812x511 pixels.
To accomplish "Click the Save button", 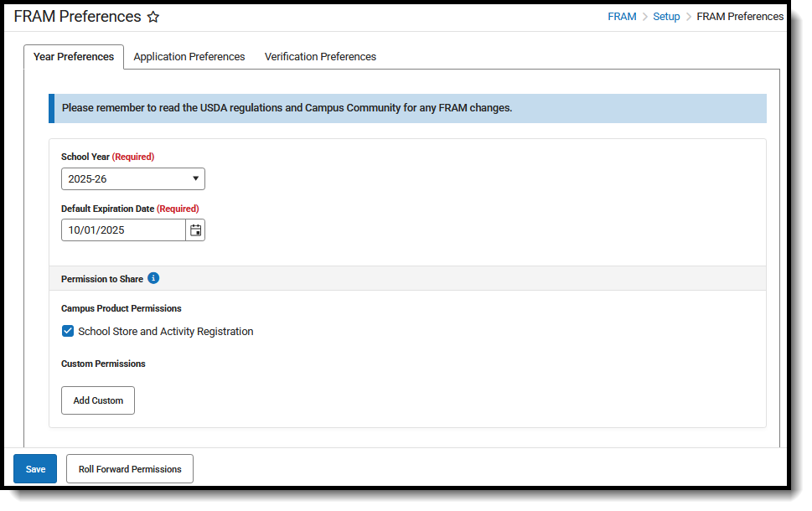I will pyautogui.click(x=35, y=469).
